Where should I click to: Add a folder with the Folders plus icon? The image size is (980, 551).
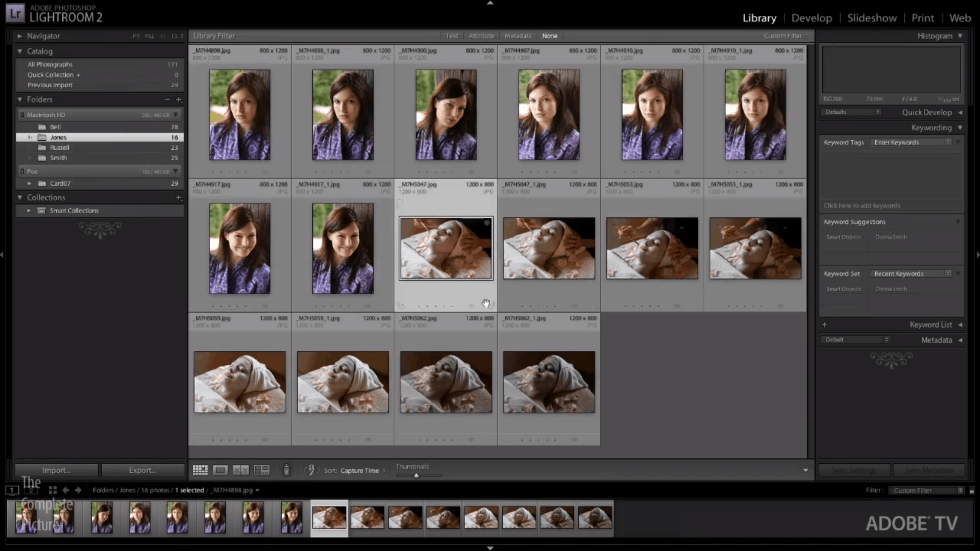179,99
